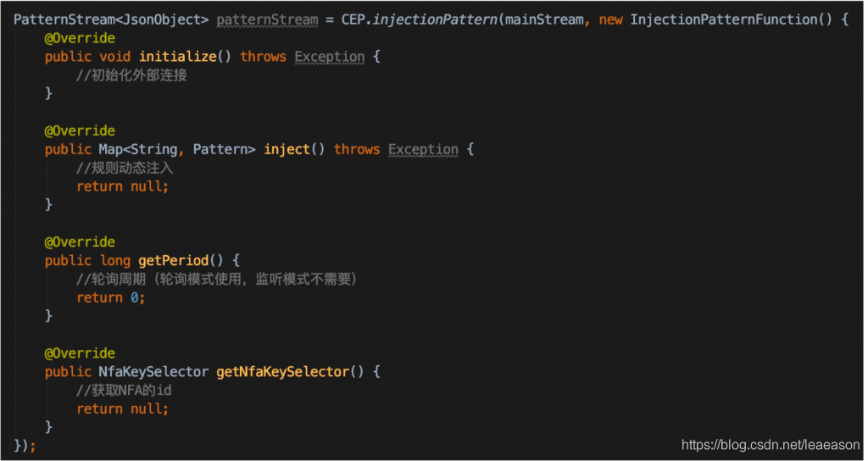
Task: Click the 规则动态注入 comment line
Action: [x=125, y=168]
